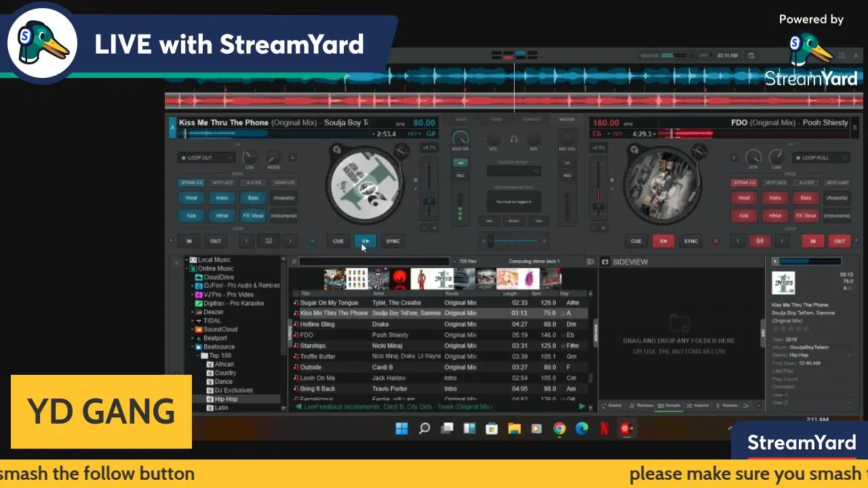Open the LOOP OUT effect dropdown on deck A
Viewport: 868px width, 488px height.
pyautogui.click(x=206, y=158)
